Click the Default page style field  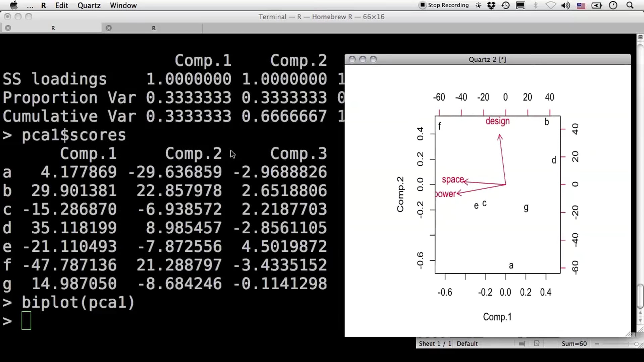pos(467,344)
